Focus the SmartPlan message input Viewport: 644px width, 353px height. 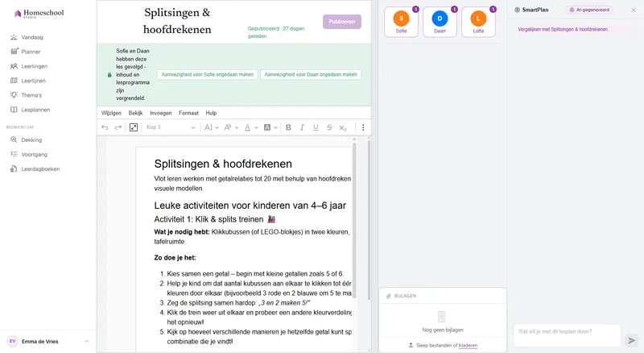567,335
